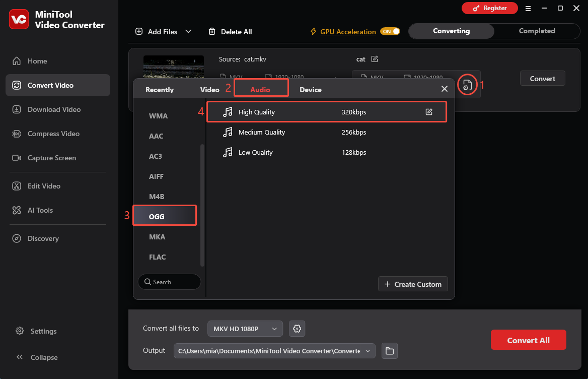Click the 128kbps bitrate value
The image size is (588, 379).
tap(353, 152)
